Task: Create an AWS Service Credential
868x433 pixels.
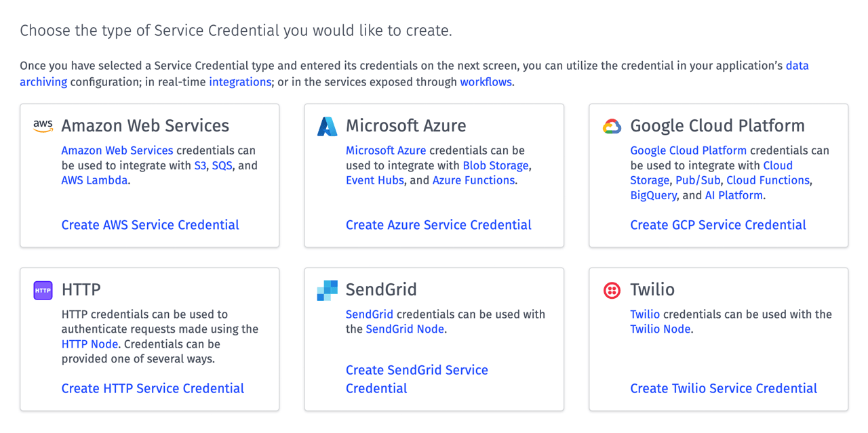Action: pyautogui.click(x=150, y=224)
